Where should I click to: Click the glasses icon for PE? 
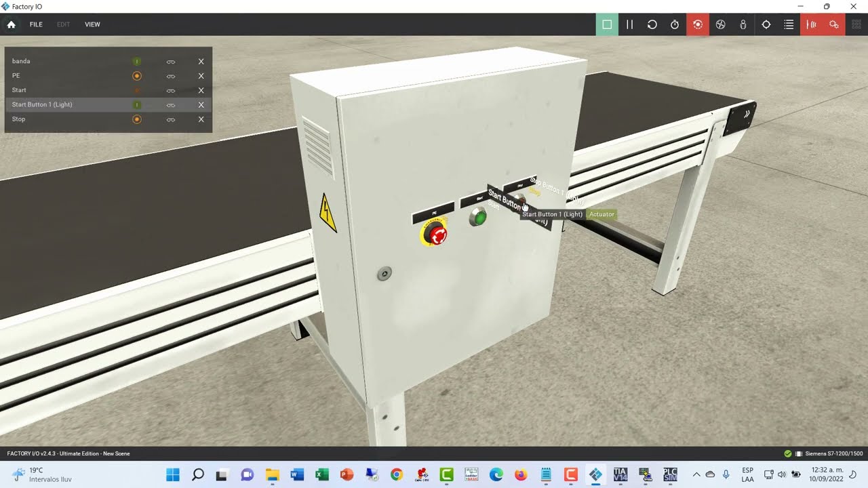tap(171, 76)
